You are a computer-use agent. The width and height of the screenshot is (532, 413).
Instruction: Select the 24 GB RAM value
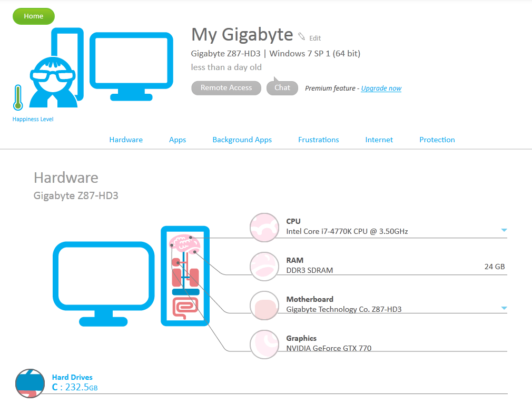[495, 267]
